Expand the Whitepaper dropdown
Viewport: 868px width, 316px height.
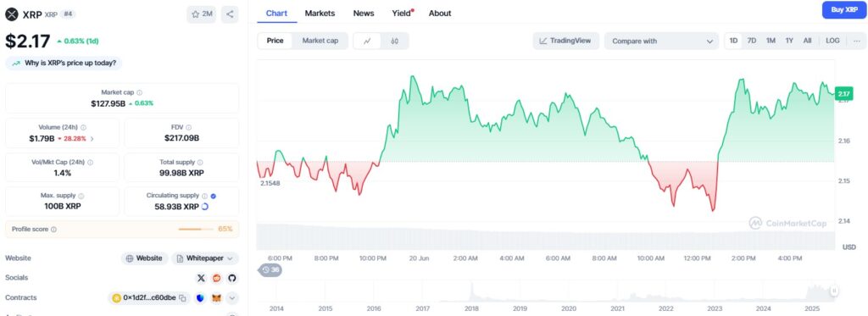point(205,258)
